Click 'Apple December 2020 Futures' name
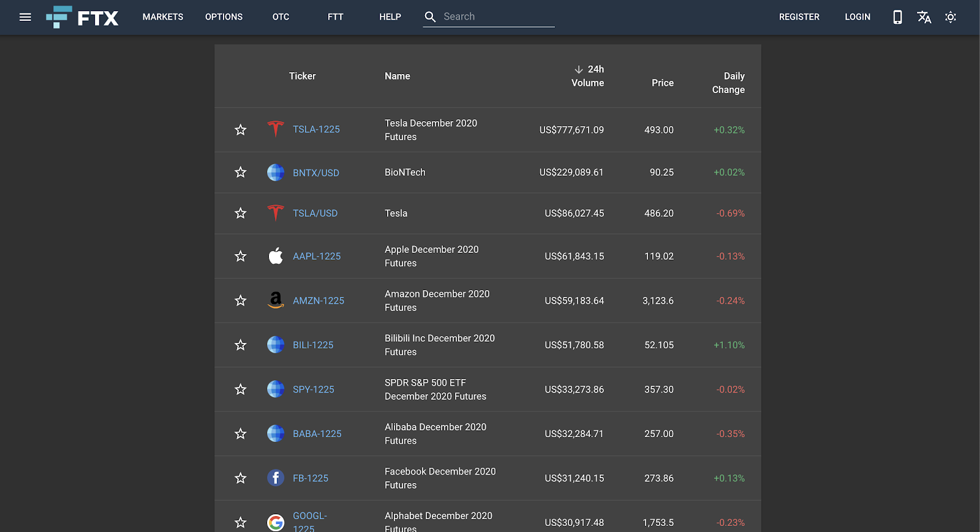This screenshot has height=532, width=980. 432,256
